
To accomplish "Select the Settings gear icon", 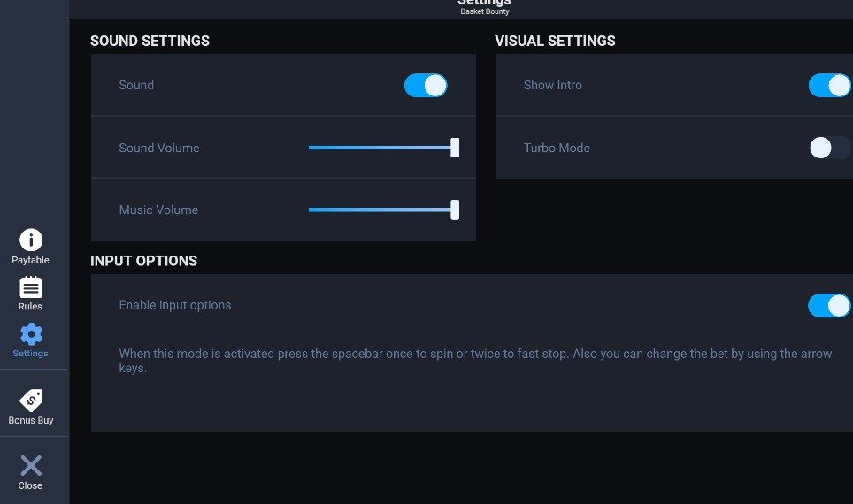I will tap(31, 334).
